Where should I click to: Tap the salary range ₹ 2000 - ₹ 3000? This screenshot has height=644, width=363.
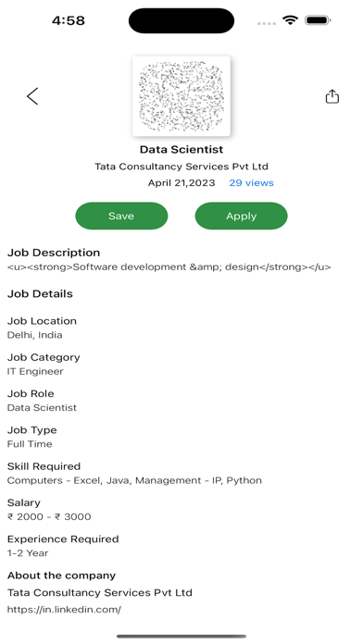tap(49, 516)
